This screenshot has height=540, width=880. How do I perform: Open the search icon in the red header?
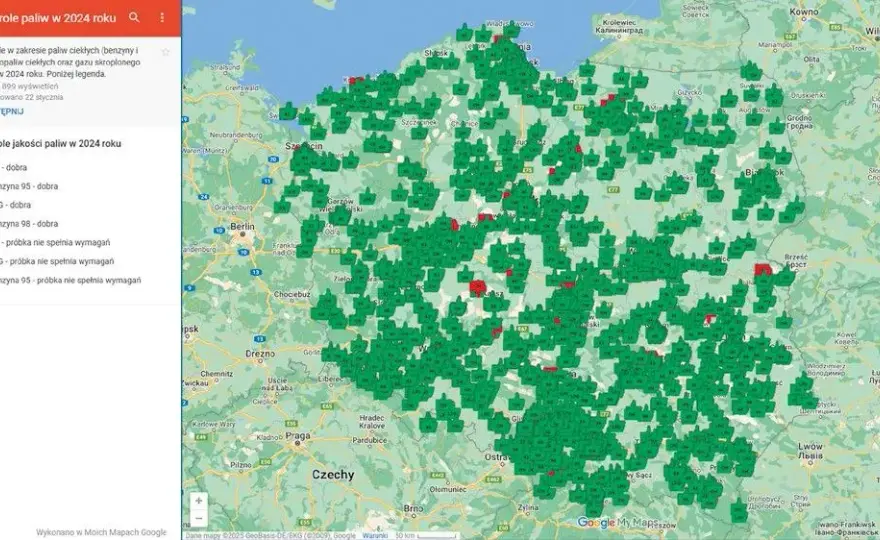[134, 17]
